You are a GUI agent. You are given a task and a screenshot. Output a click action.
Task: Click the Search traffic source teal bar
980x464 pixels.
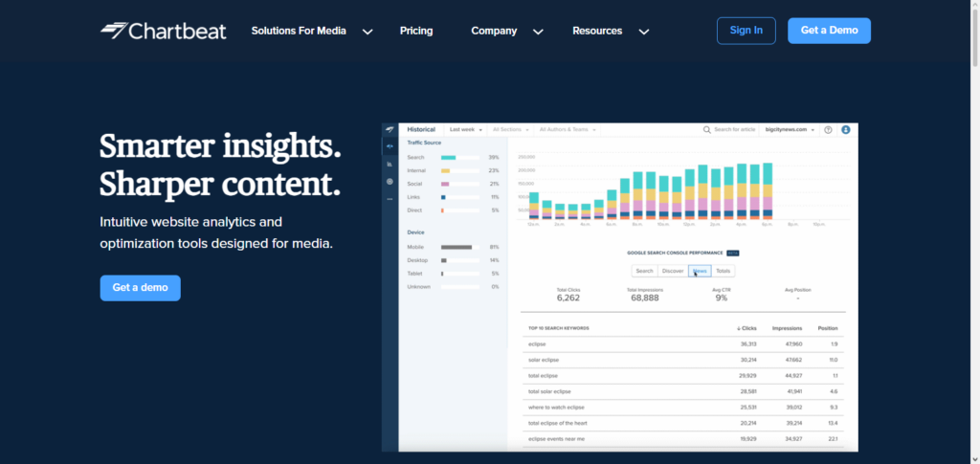[x=448, y=157]
